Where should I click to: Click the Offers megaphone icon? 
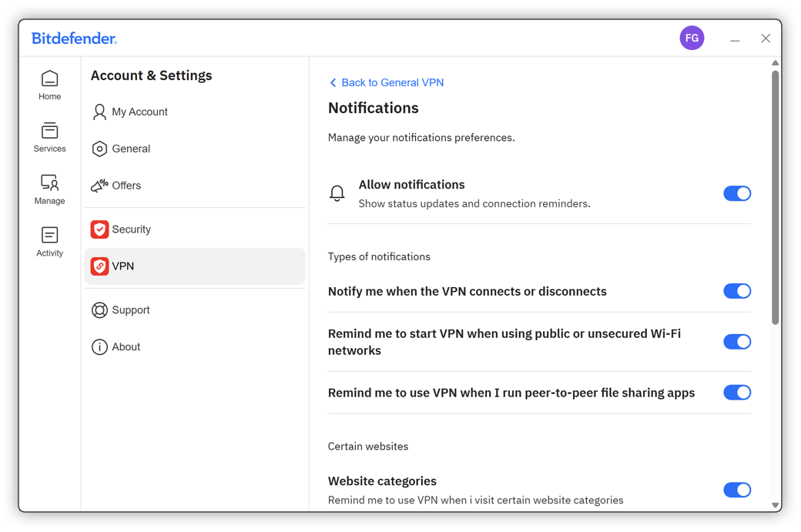[99, 186]
